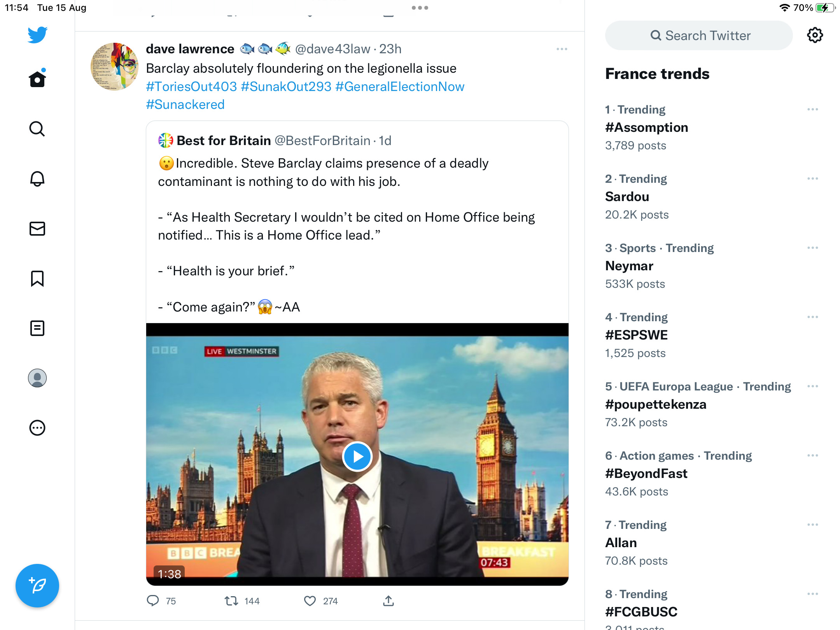Open Lists icon in sidebar
840x630 pixels.
pyautogui.click(x=37, y=328)
